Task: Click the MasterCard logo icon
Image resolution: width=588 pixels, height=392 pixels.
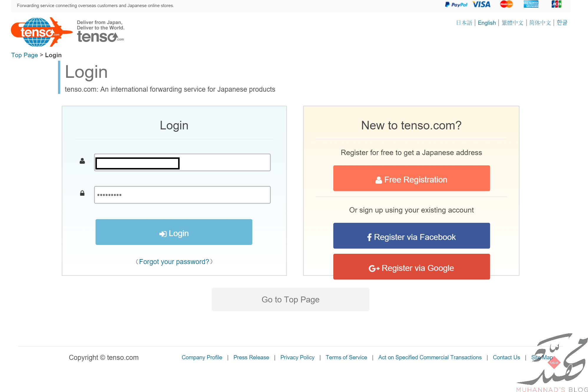Action: (x=506, y=4)
